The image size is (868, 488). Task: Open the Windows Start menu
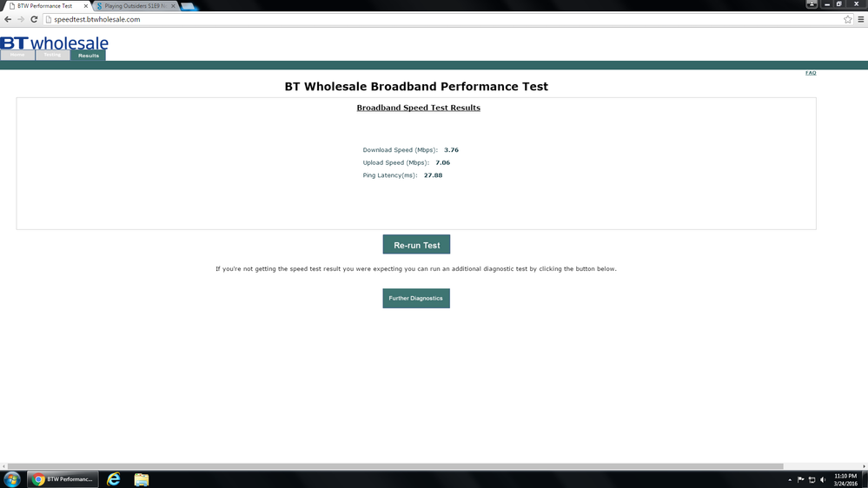[11, 479]
